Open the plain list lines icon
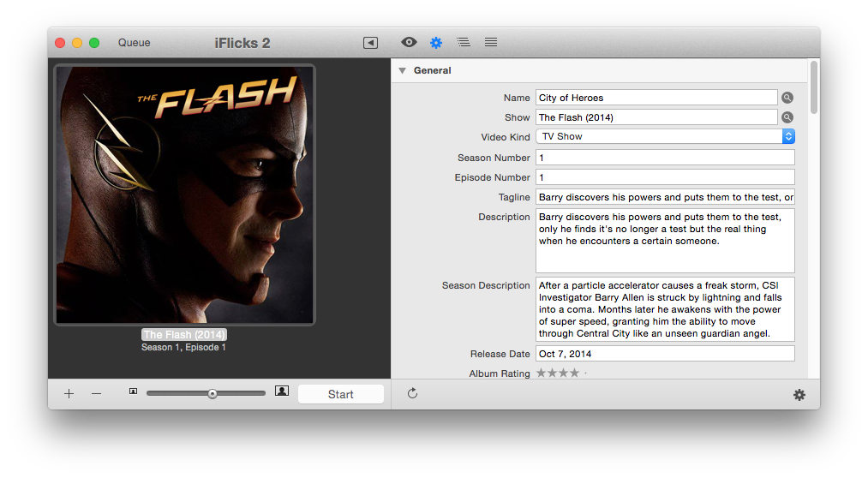This screenshot has width=868, height=478. point(491,42)
